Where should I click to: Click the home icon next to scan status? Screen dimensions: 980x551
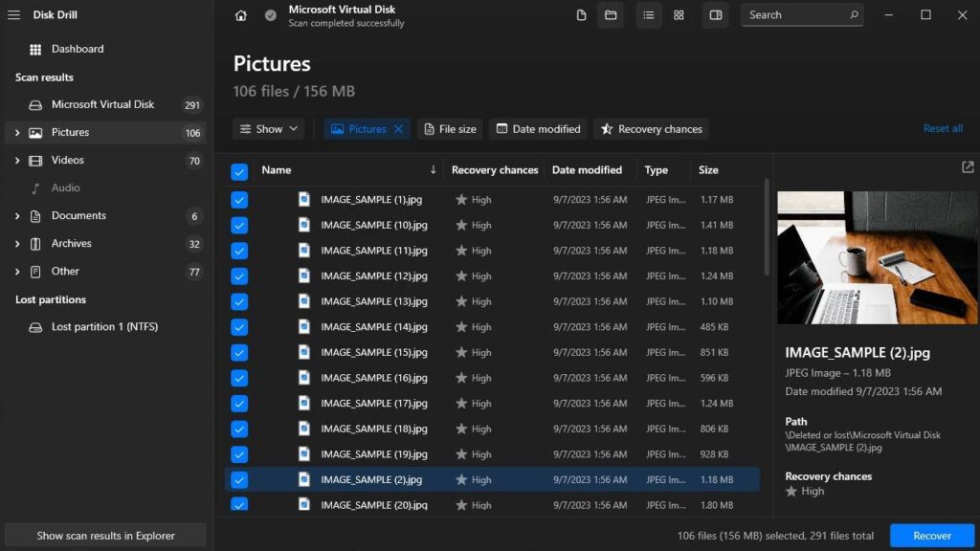click(240, 15)
